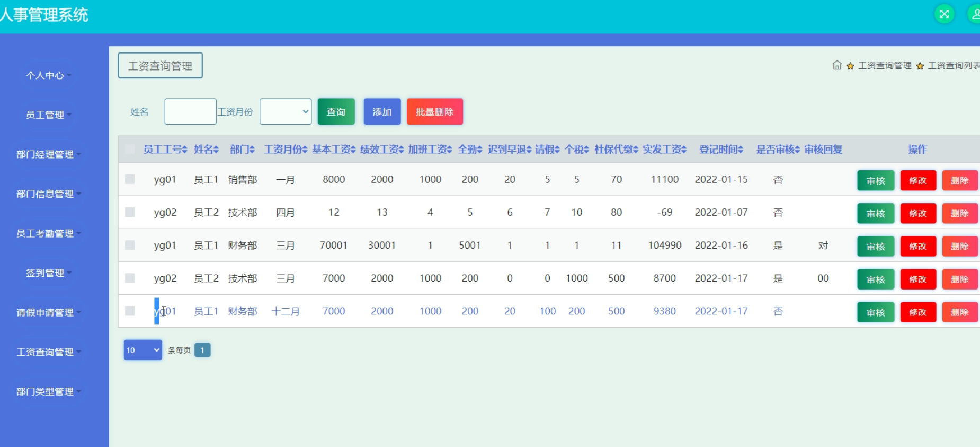This screenshot has height=447, width=980.
Task: Sort table by 姓名 column
Action: 206,150
